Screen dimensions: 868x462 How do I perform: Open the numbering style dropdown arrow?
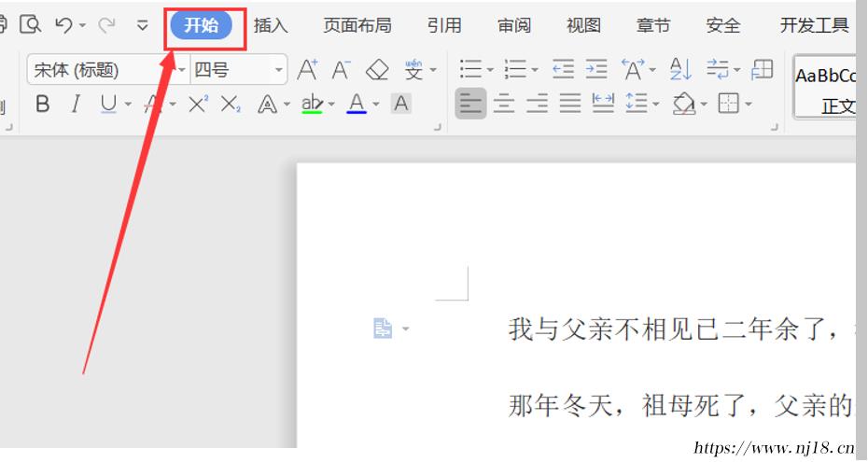coord(534,70)
